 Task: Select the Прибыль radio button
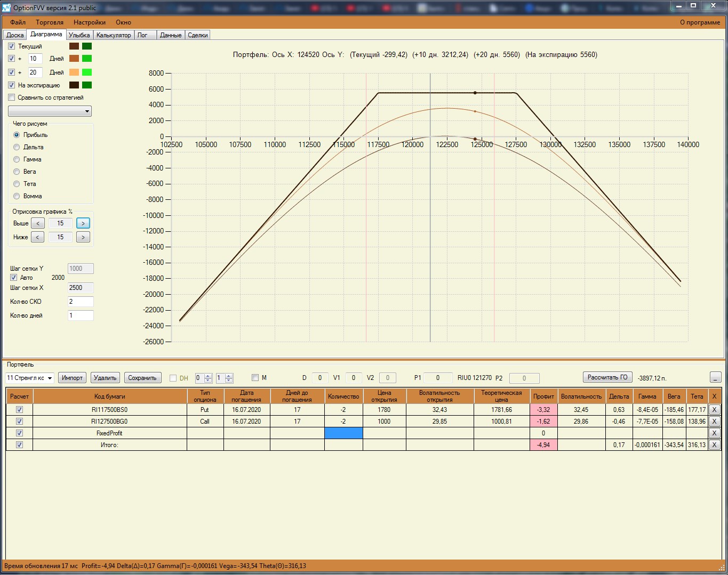17,135
